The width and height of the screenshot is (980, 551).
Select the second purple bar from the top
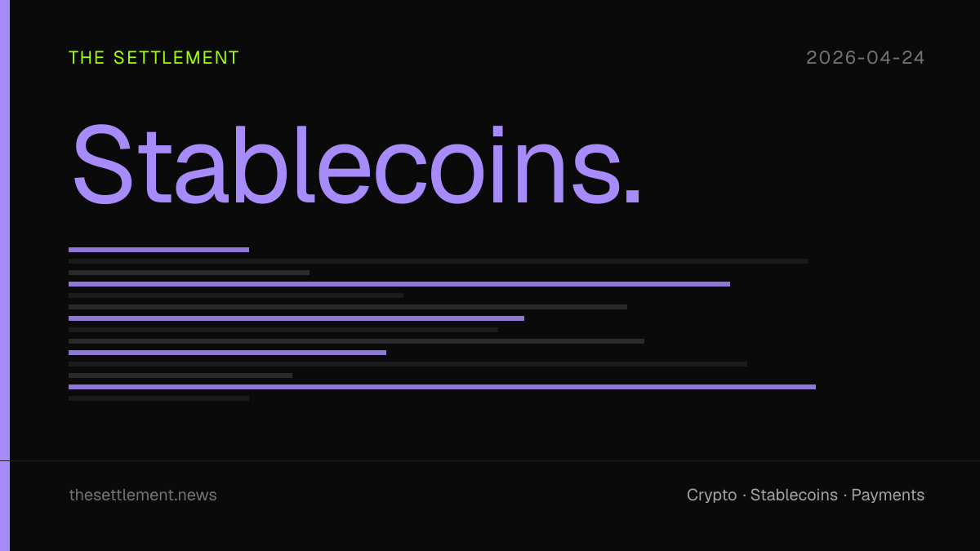[x=399, y=284]
